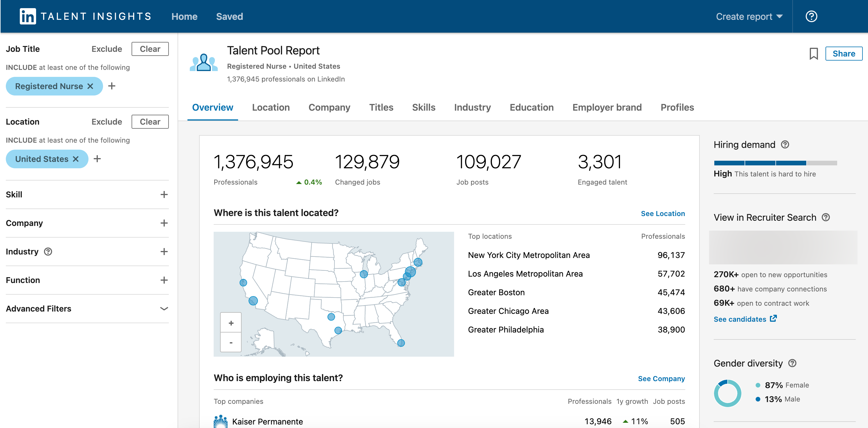Image resolution: width=868 pixels, height=428 pixels.
Task: Click the Talent Pool Report people icon
Action: pyautogui.click(x=203, y=62)
